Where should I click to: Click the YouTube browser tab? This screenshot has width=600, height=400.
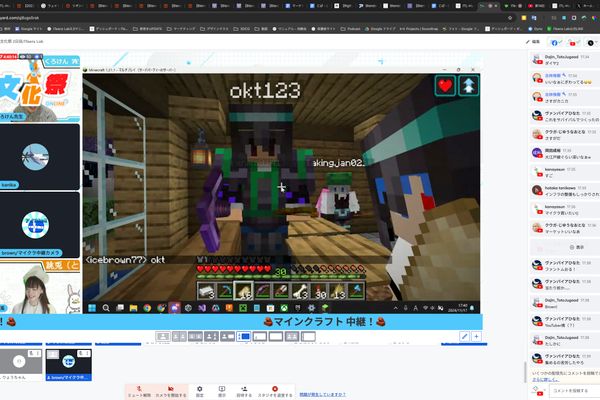click(539, 6)
